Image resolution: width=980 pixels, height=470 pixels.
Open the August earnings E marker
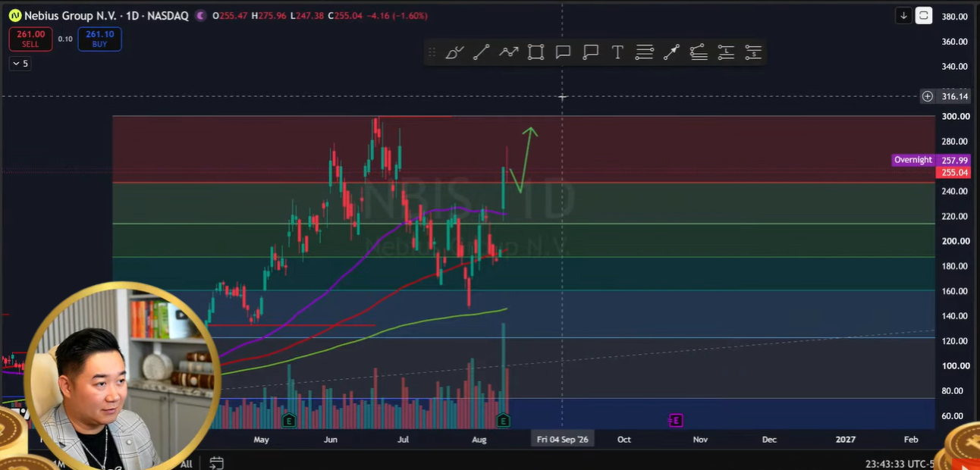pyautogui.click(x=503, y=420)
